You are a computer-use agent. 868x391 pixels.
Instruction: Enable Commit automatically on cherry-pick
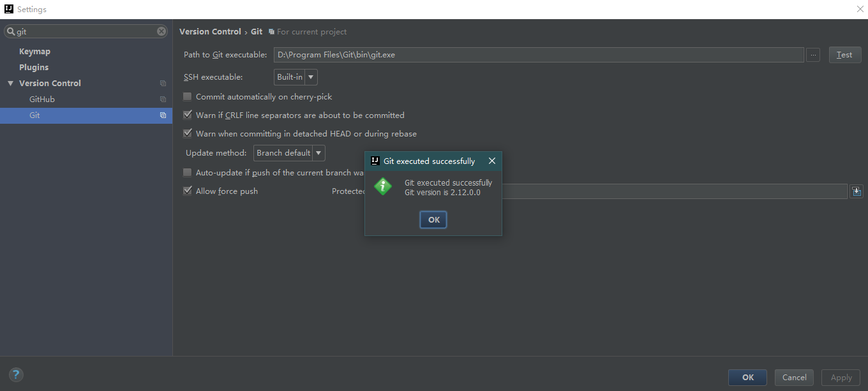(x=188, y=97)
